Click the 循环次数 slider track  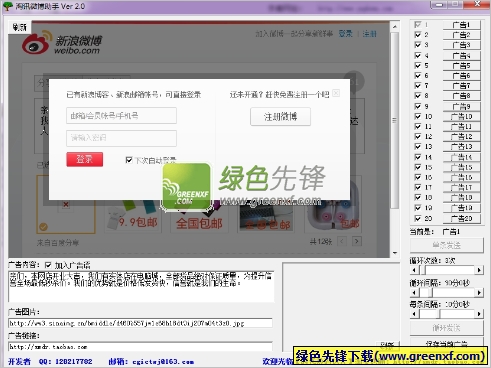[447, 270]
